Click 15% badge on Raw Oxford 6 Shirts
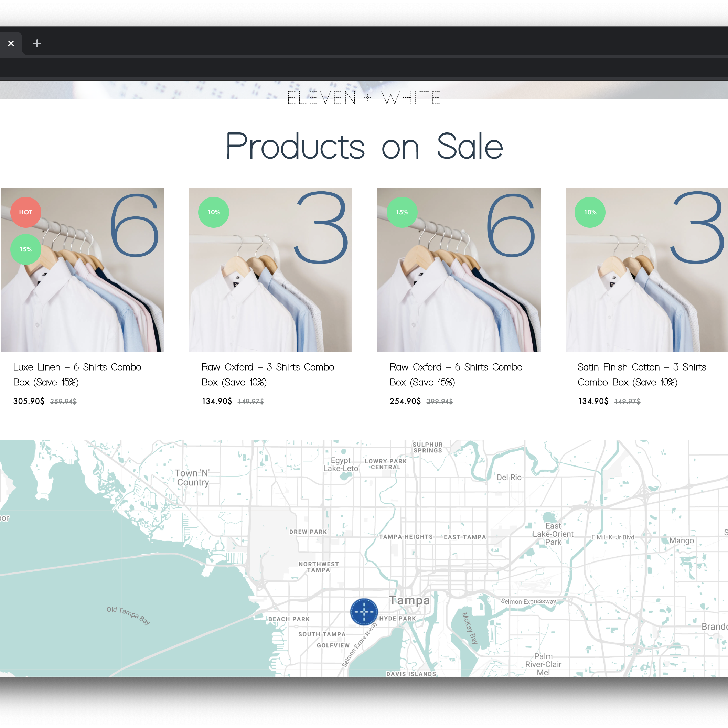 click(402, 212)
